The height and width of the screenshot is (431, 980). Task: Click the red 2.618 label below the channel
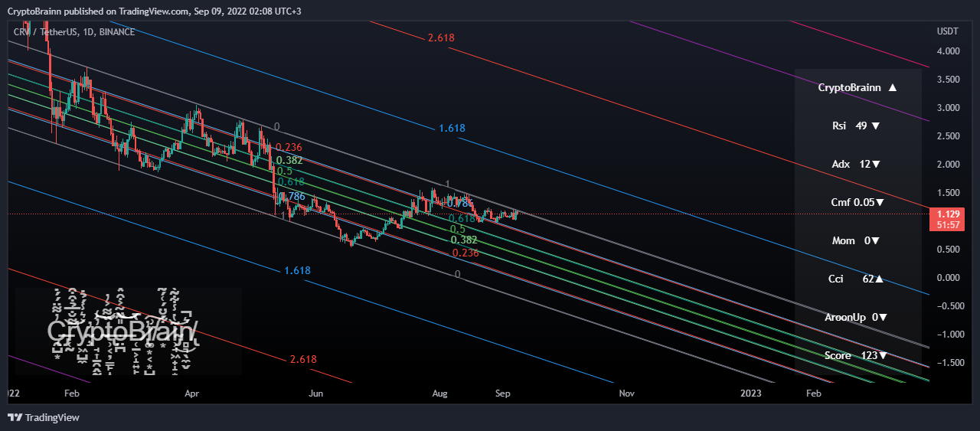click(x=303, y=360)
